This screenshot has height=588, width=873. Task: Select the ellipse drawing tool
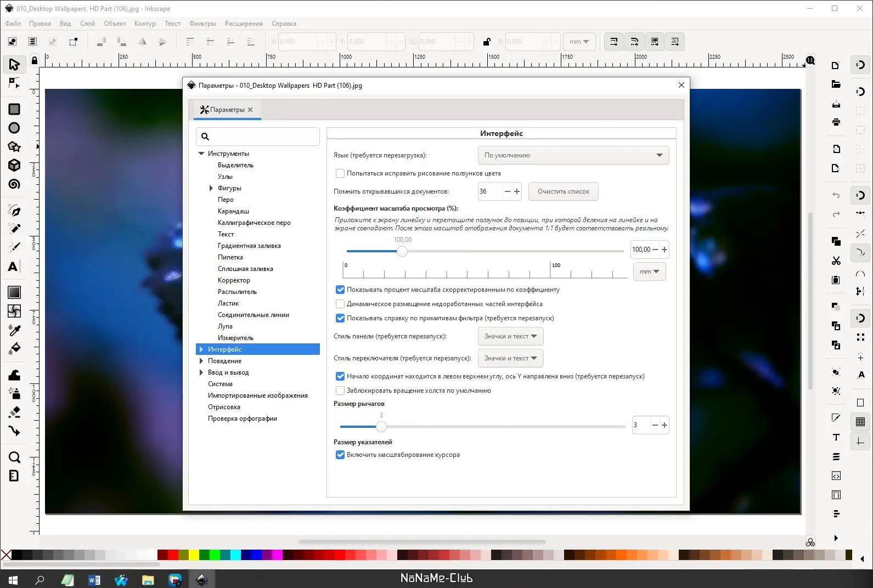click(x=14, y=128)
